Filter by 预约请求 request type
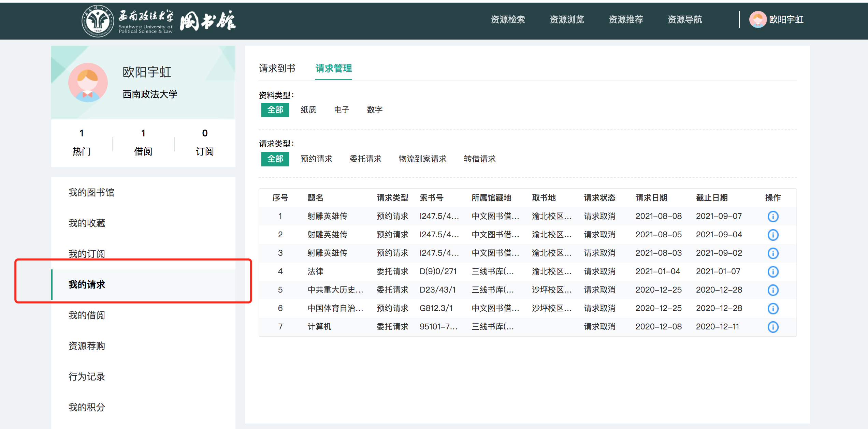 (x=316, y=159)
